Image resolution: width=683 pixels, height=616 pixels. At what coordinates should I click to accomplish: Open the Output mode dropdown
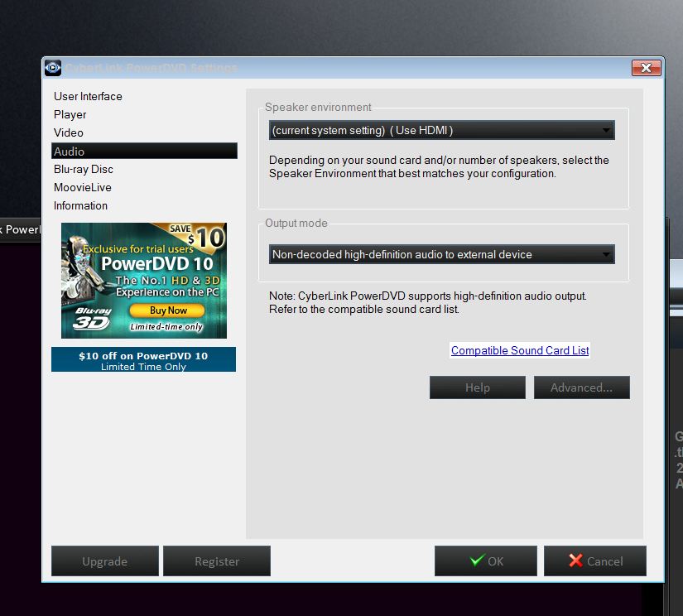click(442, 254)
